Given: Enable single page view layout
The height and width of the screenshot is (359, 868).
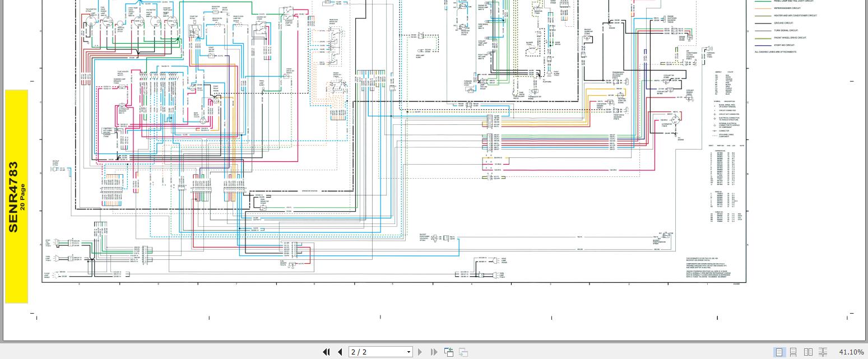Looking at the screenshot, I should click(779, 352).
